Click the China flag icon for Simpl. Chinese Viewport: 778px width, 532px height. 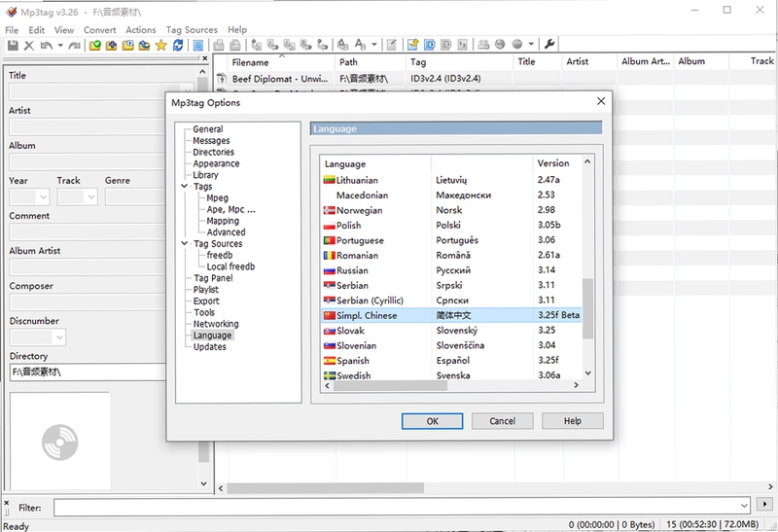[329, 315]
